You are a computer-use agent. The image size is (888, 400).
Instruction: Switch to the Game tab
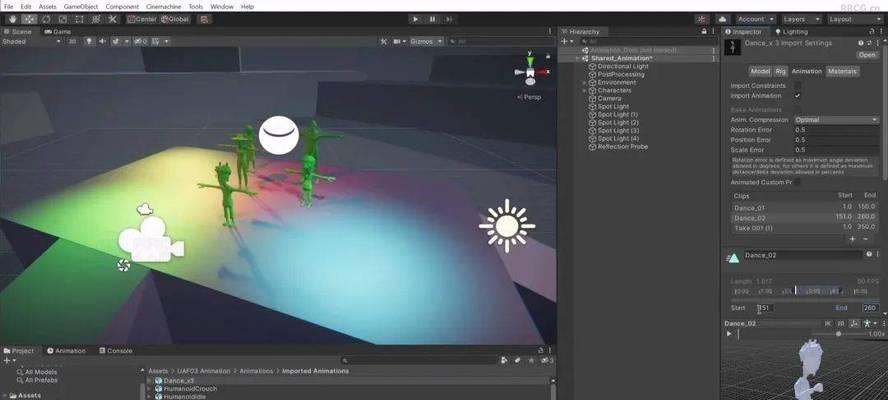pos(58,32)
